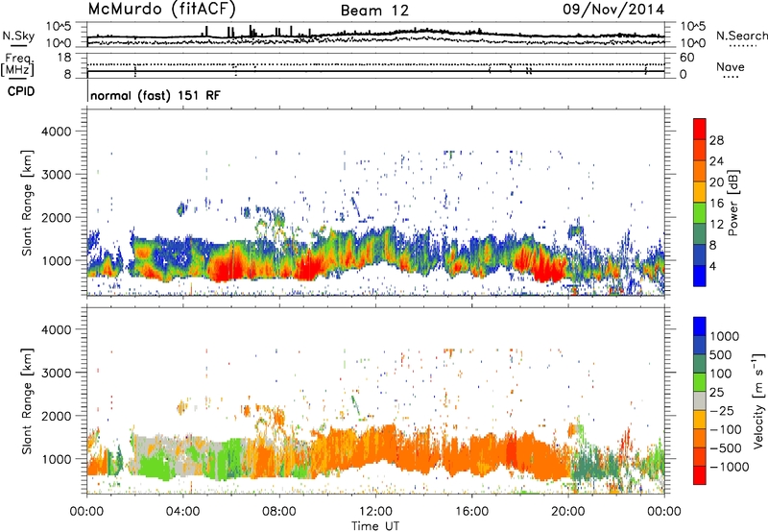The width and height of the screenshot is (768, 532).
Task: Pick the 4–8 dB dark blue Power swatch
Action: (x=700, y=254)
